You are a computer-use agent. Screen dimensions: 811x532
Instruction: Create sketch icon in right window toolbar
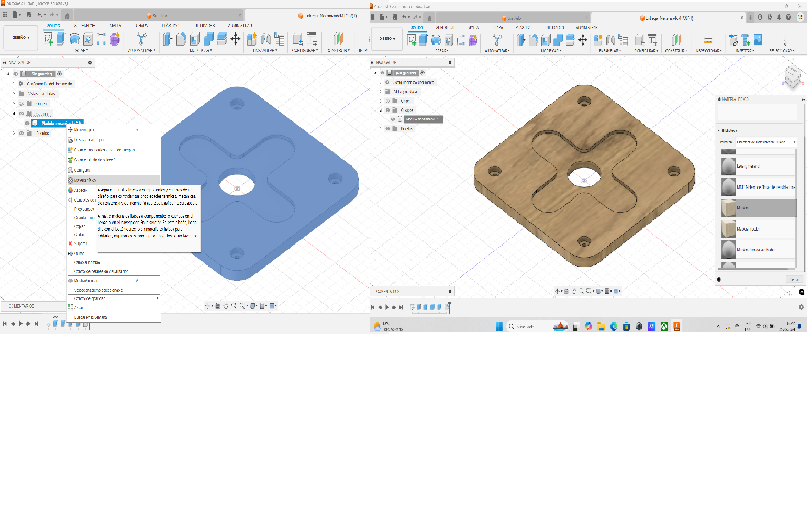point(412,40)
